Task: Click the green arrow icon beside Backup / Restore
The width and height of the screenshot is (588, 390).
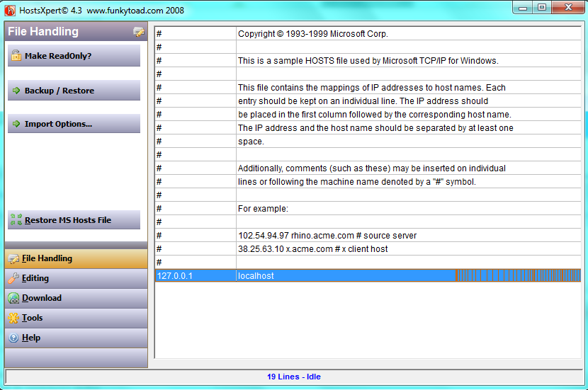Action: click(16, 91)
